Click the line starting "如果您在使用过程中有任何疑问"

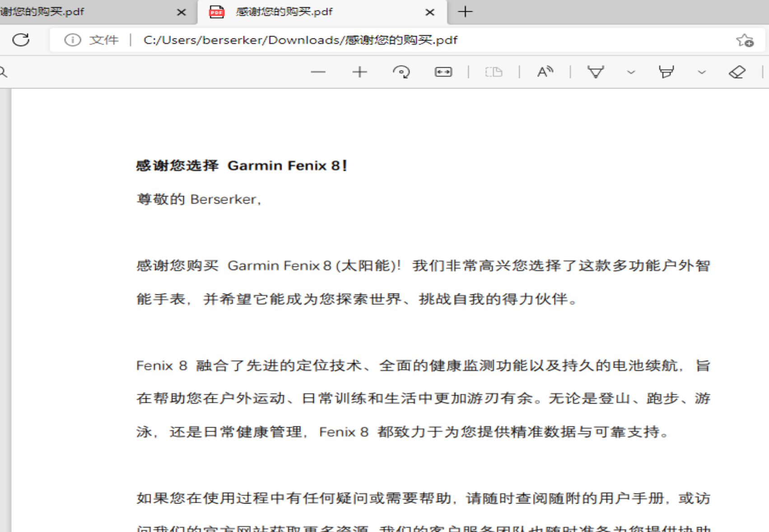(424, 498)
